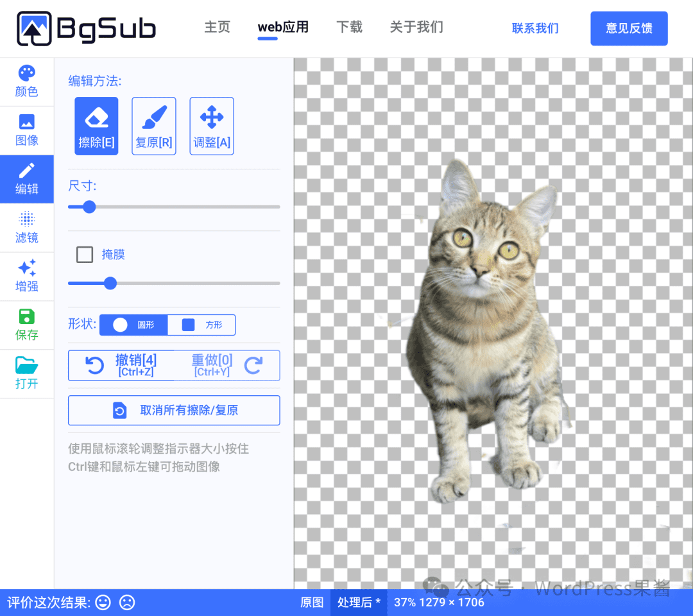Select the Restore 复原[R] brush tool

pos(154,126)
